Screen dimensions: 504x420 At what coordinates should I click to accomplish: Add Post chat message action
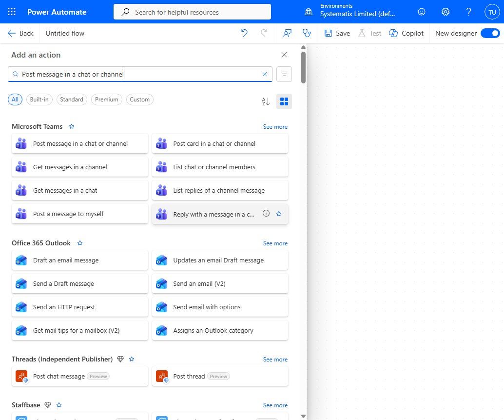point(80,376)
